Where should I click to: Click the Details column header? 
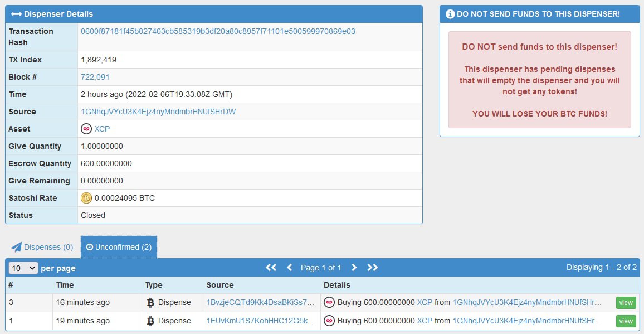coord(337,284)
